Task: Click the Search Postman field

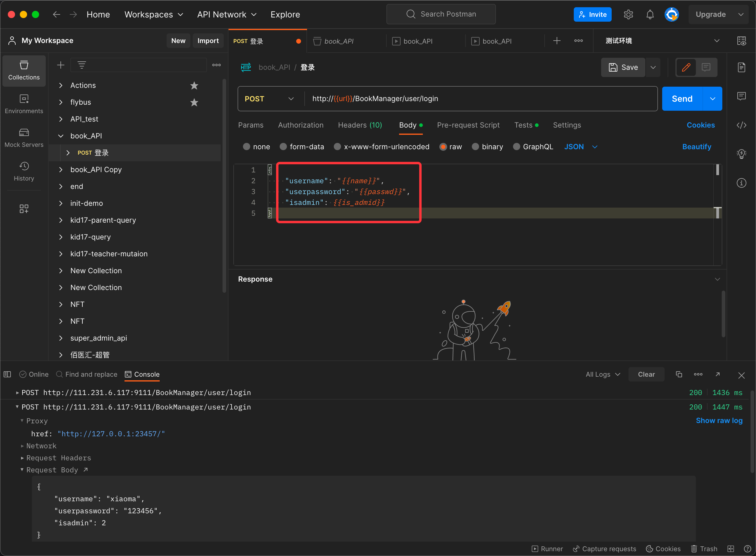Action: pyautogui.click(x=441, y=14)
